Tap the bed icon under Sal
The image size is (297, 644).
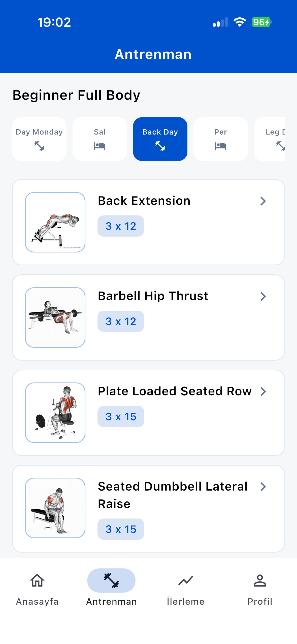click(100, 146)
